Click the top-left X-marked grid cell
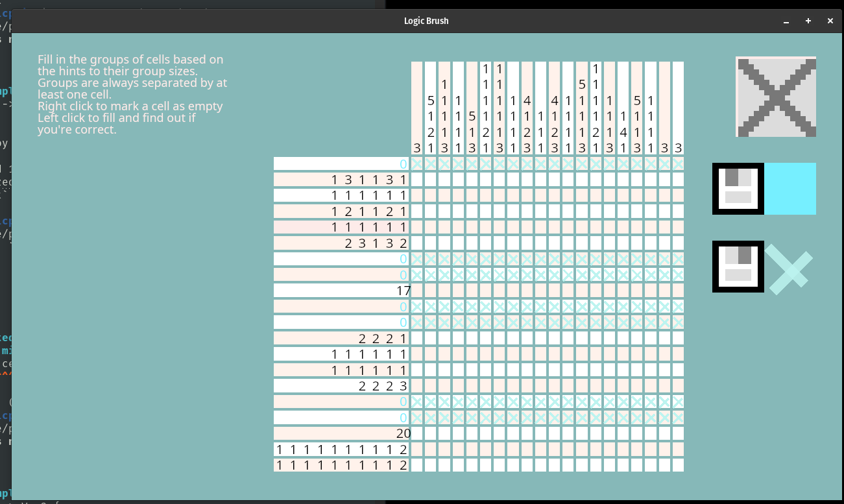This screenshot has width=844, height=504. [x=417, y=163]
